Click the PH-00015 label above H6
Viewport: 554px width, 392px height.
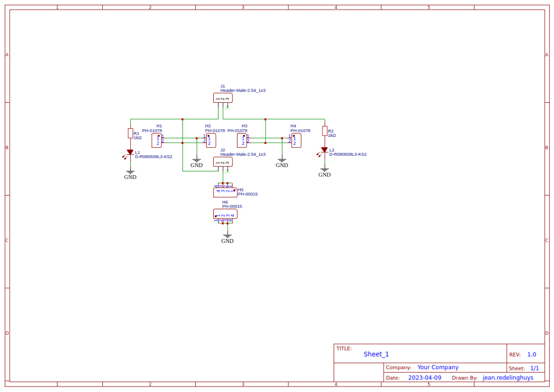click(232, 207)
